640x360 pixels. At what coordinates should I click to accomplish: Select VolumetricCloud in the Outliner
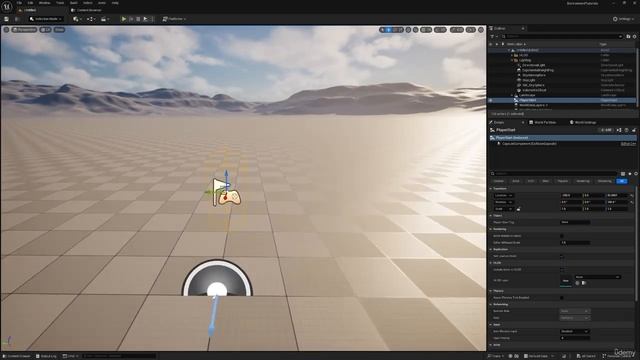click(x=534, y=90)
